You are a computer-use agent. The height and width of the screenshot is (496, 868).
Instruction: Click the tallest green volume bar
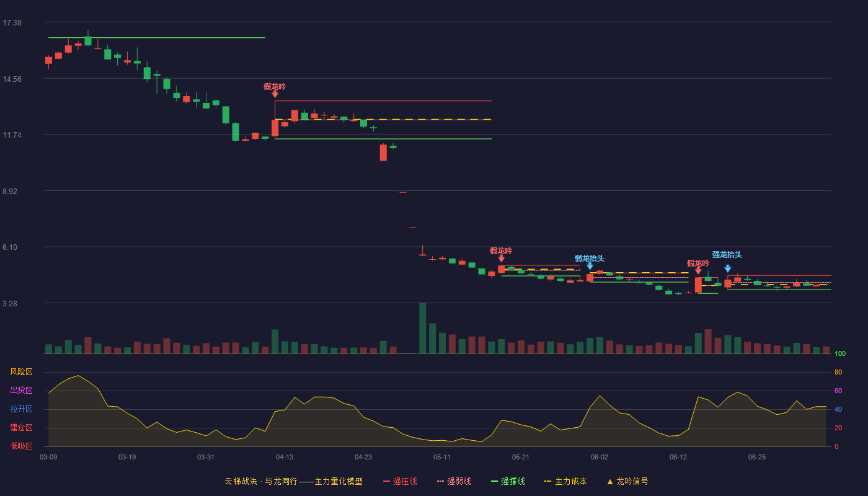423,328
